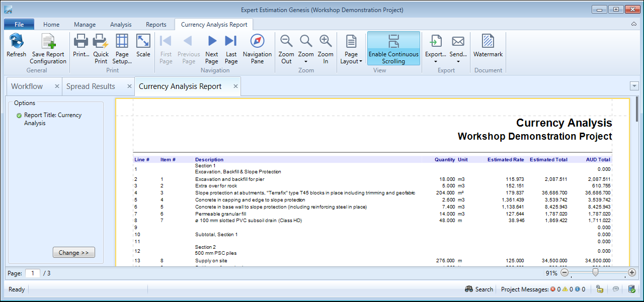
Task: Open the Analysis ribbon tab
Action: click(121, 25)
